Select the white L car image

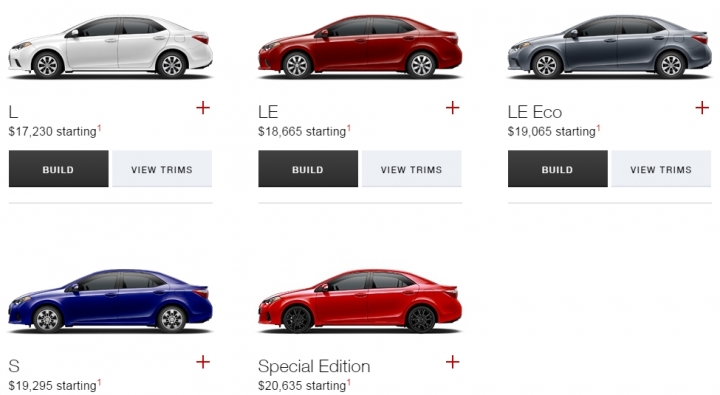point(110,47)
